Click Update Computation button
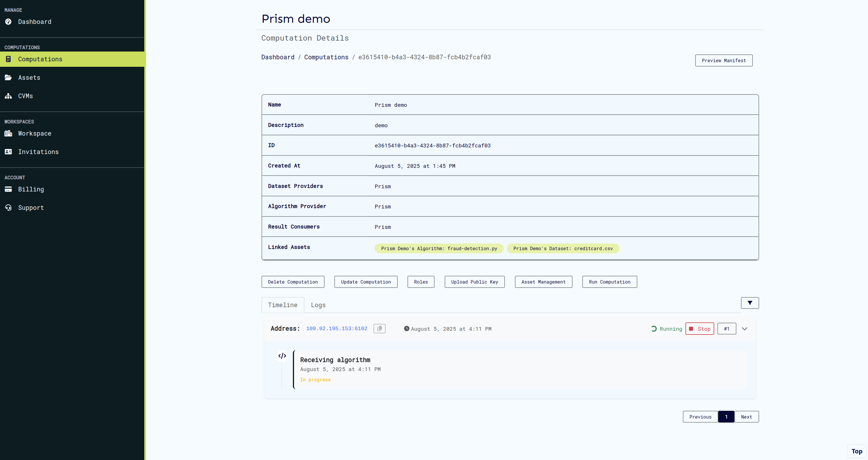Image resolution: width=868 pixels, height=460 pixels. click(366, 282)
